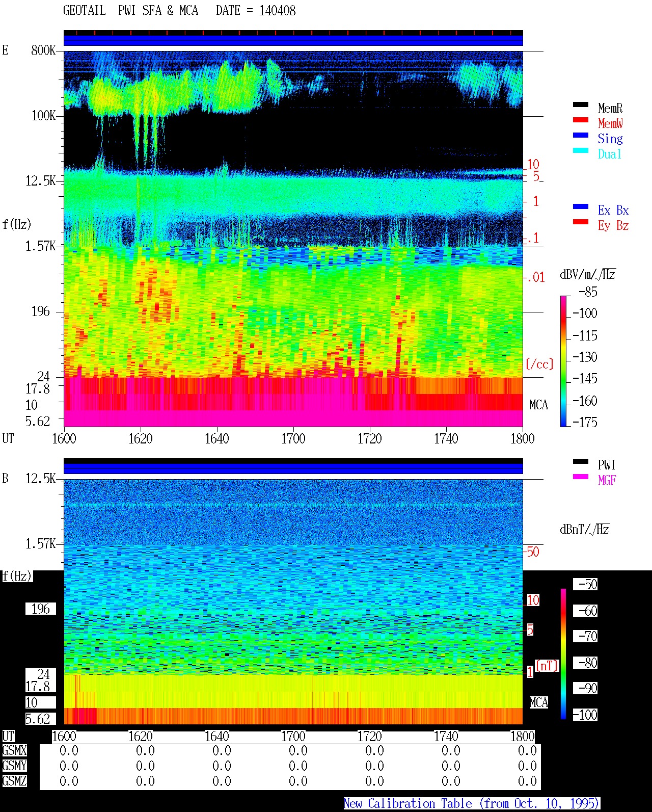Image resolution: width=652 pixels, height=812 pixels.
Task: Click the MCA label beside the B panel
Action: click(538, 703)
